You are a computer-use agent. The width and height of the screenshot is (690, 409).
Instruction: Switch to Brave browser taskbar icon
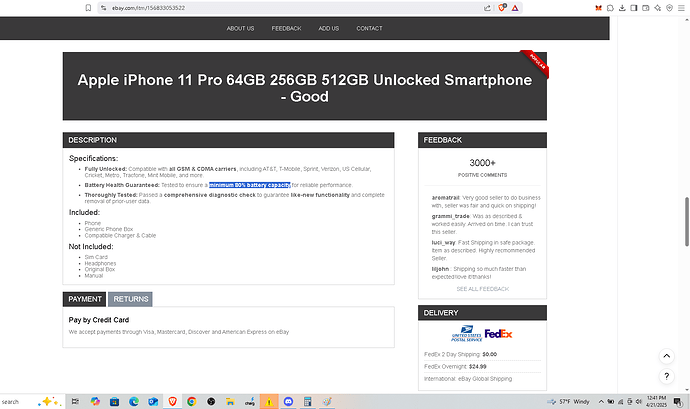tap(172, 402)
